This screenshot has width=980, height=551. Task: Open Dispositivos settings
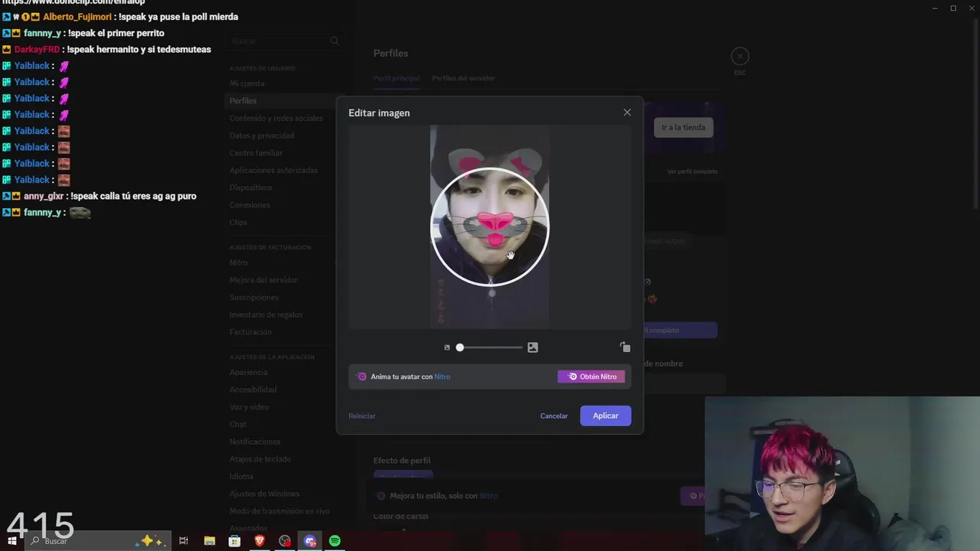click(x=250, y=187)
